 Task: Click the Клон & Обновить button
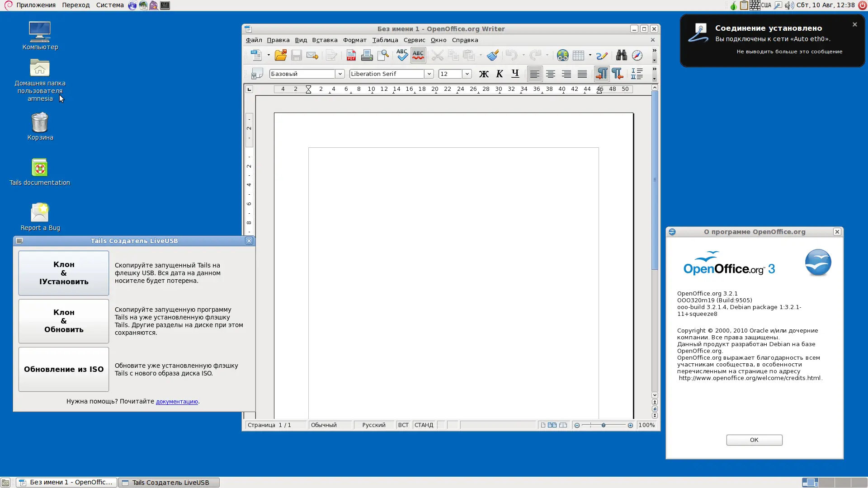64,321
